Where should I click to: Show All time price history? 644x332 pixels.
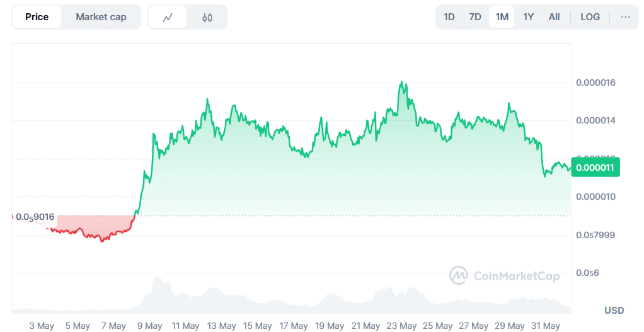(x=554, y=17)
